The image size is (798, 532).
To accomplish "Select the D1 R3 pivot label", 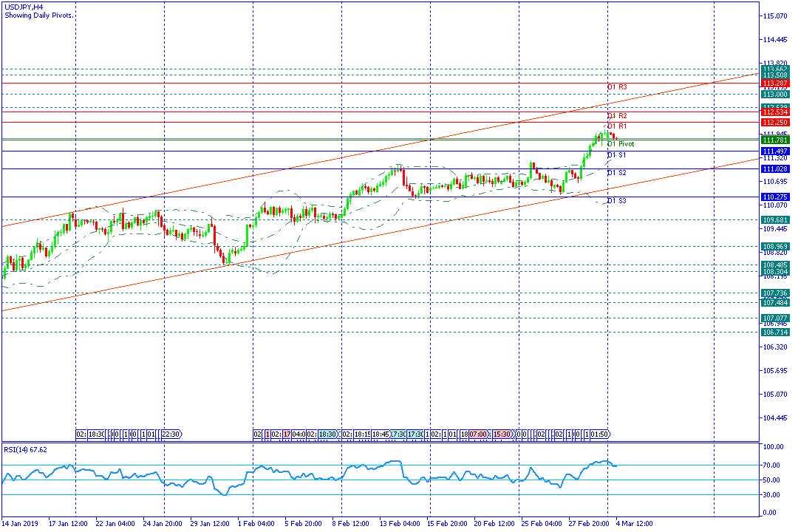I will 617,87.
